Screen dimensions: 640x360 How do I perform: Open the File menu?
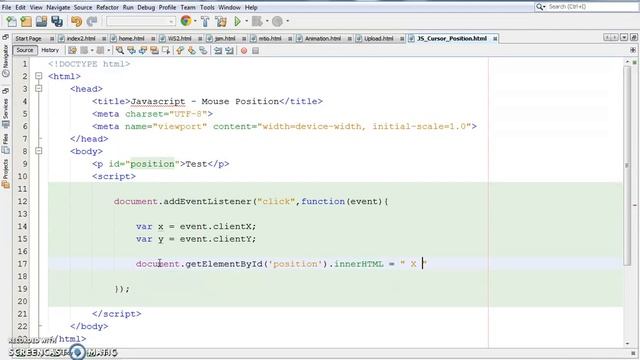[x=7, y=7]
